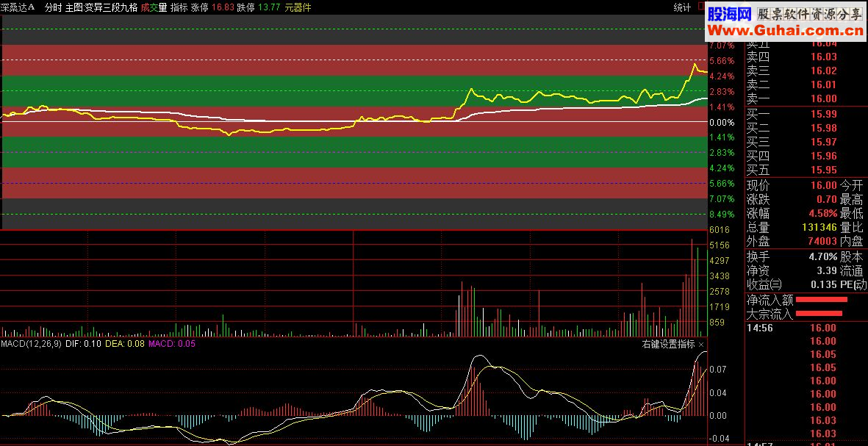Viewport: 868px width, 446px height.
Task: Click the 今开 opening price label
Action: tap(851, 185)
